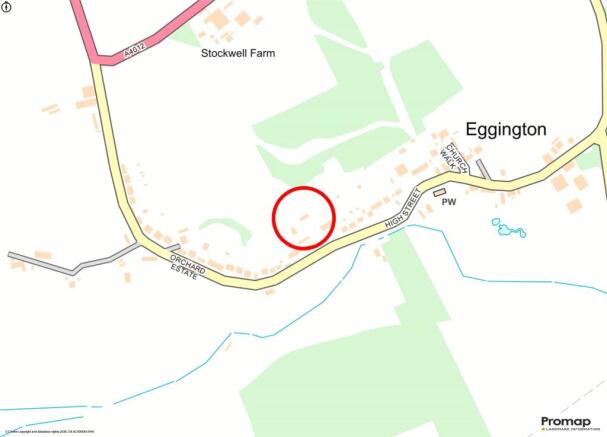607x437 pixels.
Task: Select the Stockwell Farm buildings cluster
Action: [228, 23]
